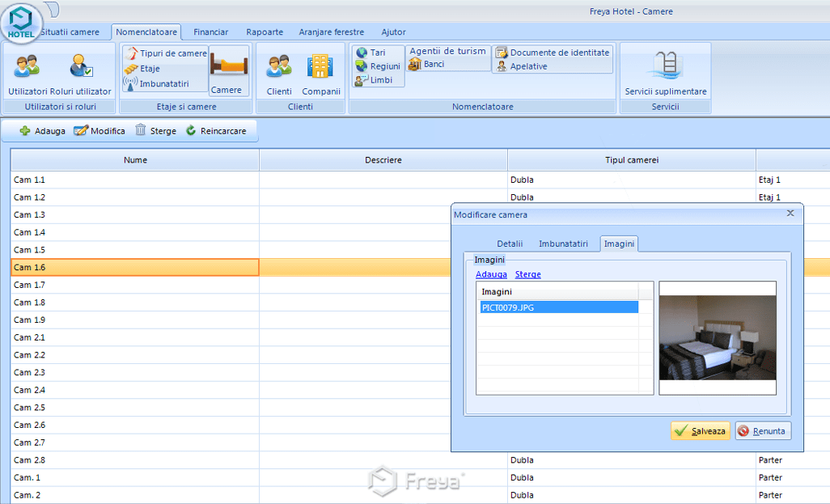Screen dimensions: 830x504
Task: Open the Banci banks item
Action: click(x=426, y=64)
